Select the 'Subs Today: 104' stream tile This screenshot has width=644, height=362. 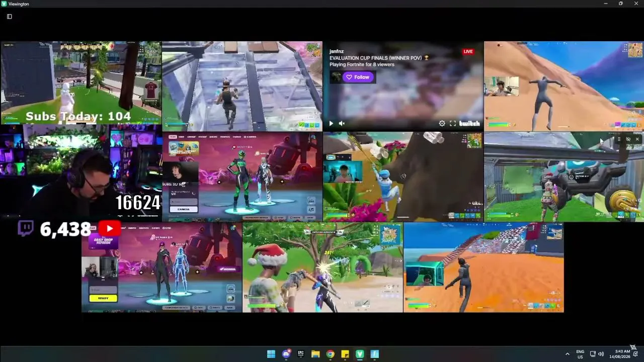tap(81, 83)
